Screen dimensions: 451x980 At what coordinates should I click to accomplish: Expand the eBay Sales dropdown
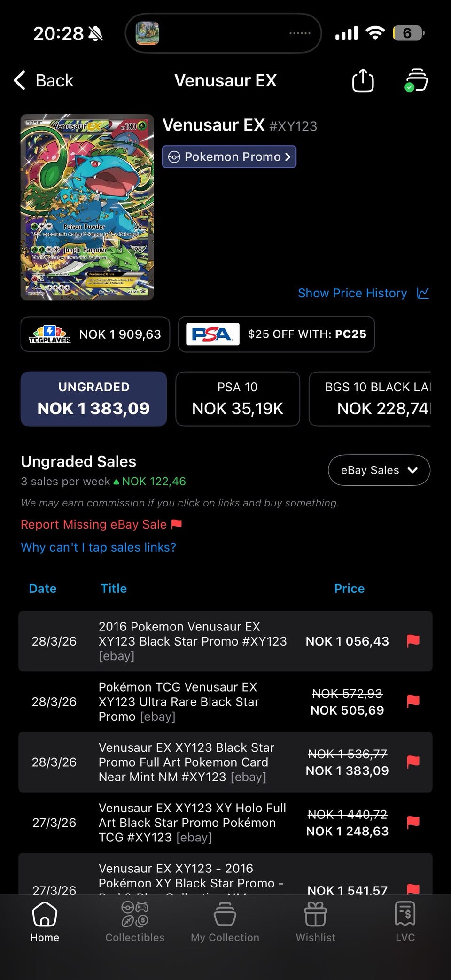click(x=379, y=470)
